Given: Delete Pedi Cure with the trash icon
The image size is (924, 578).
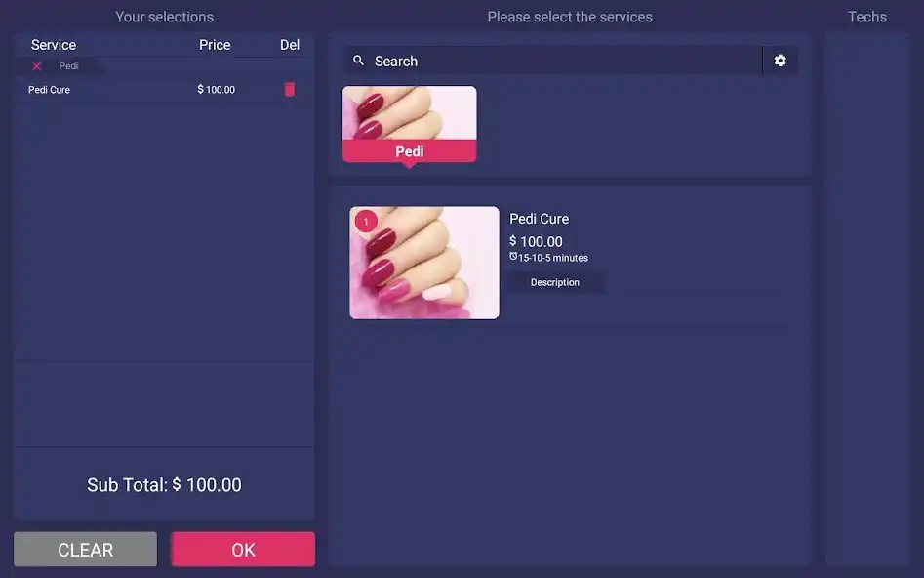Looking at the screenshot, I should 290,89.
